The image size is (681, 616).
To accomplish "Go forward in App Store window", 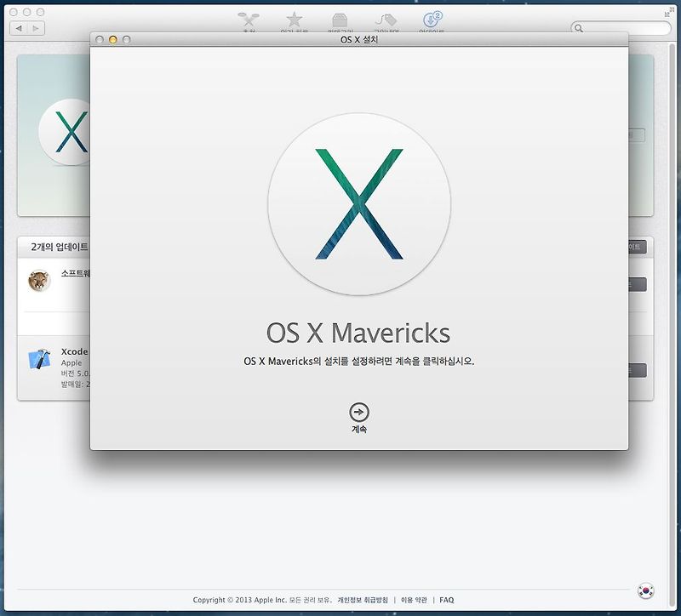I will pos(36,28).
